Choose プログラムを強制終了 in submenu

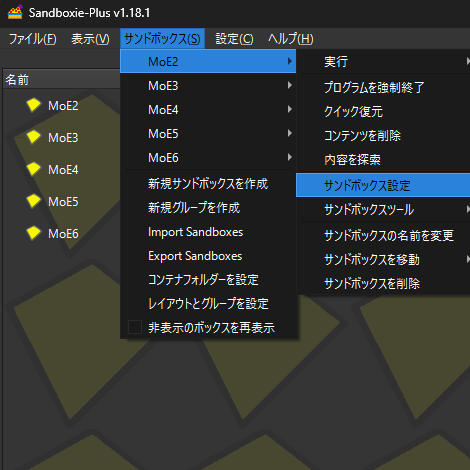tap(383, 87)
